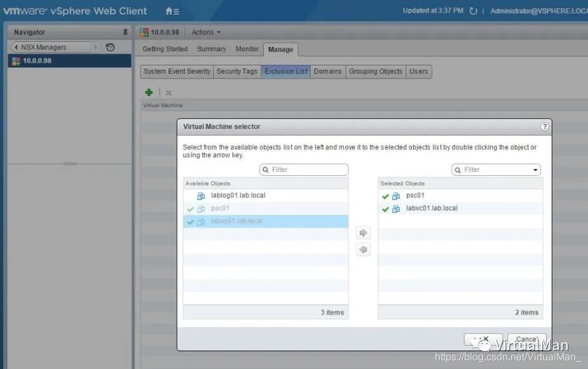The height and width of the screenshot is (369, 588).
Task: Click checkmark beside labvc01.lab.local in Selected Objects
Action: click(385, 209)
